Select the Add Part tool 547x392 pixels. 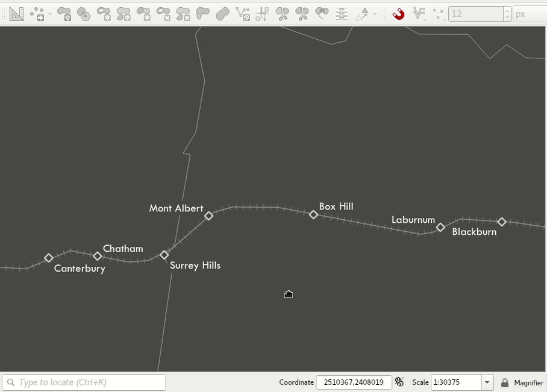point(123,14)
